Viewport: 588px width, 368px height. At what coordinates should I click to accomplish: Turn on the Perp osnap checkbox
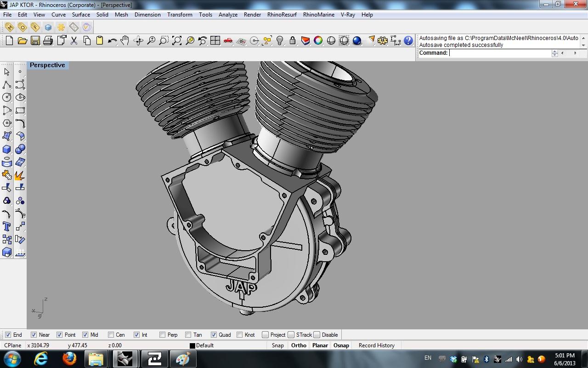pyautogui.click(x=163, y=335)
